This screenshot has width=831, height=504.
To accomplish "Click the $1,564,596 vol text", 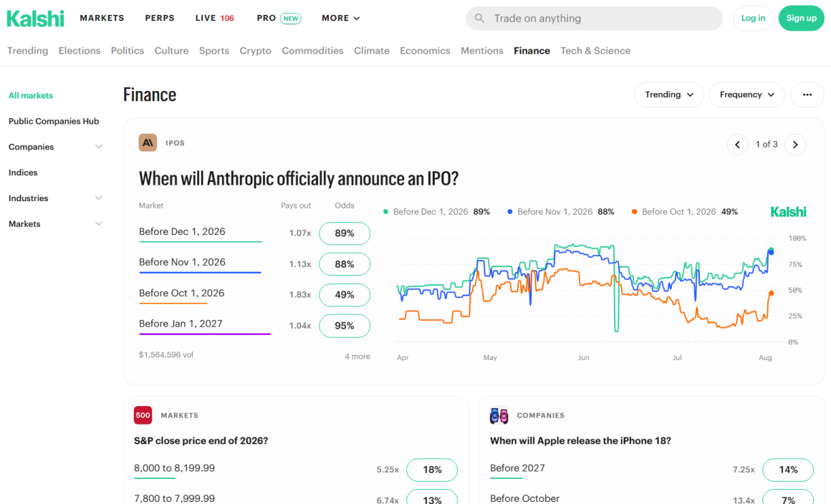I will [x=166, y=354].
